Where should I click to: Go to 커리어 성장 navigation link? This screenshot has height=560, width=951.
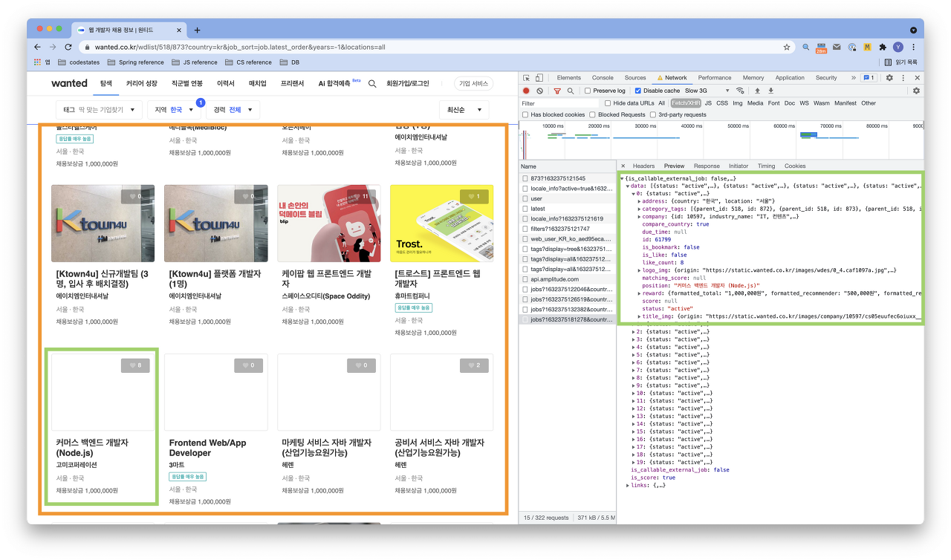pyautogui.click(x=141, y=84)
